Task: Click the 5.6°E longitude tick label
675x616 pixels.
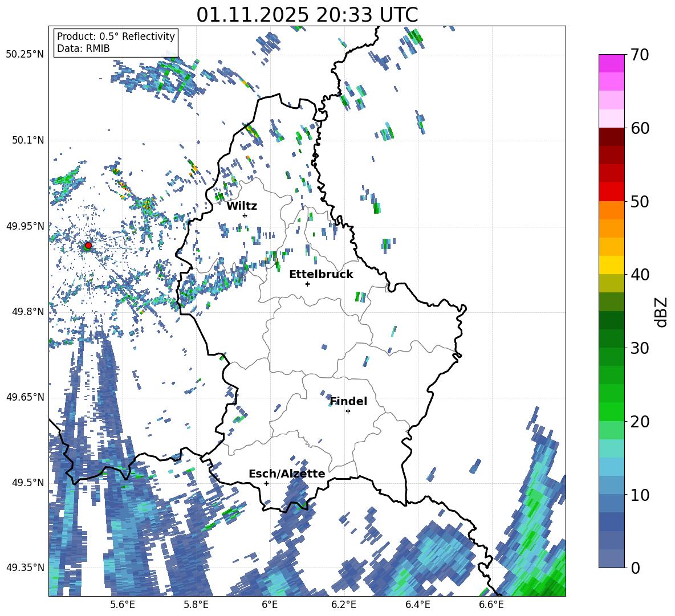Action: tap(123, 605)
